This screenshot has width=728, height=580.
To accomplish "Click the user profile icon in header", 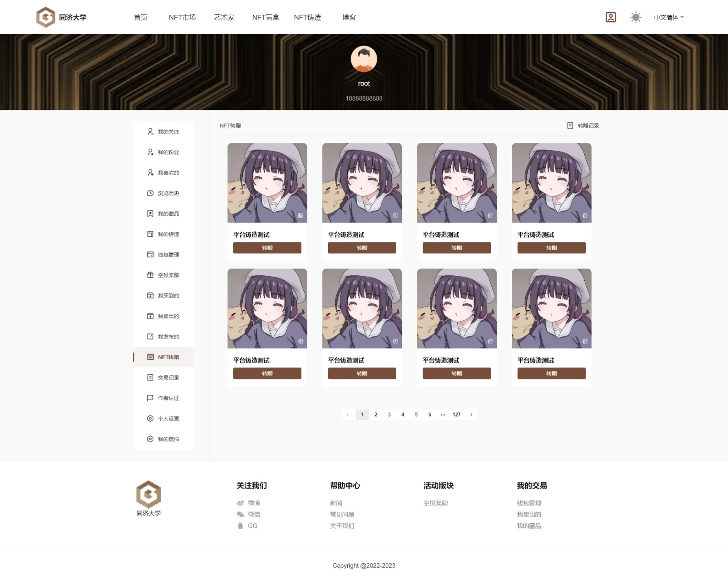I will pyautogui.click(x=610, y=17).
